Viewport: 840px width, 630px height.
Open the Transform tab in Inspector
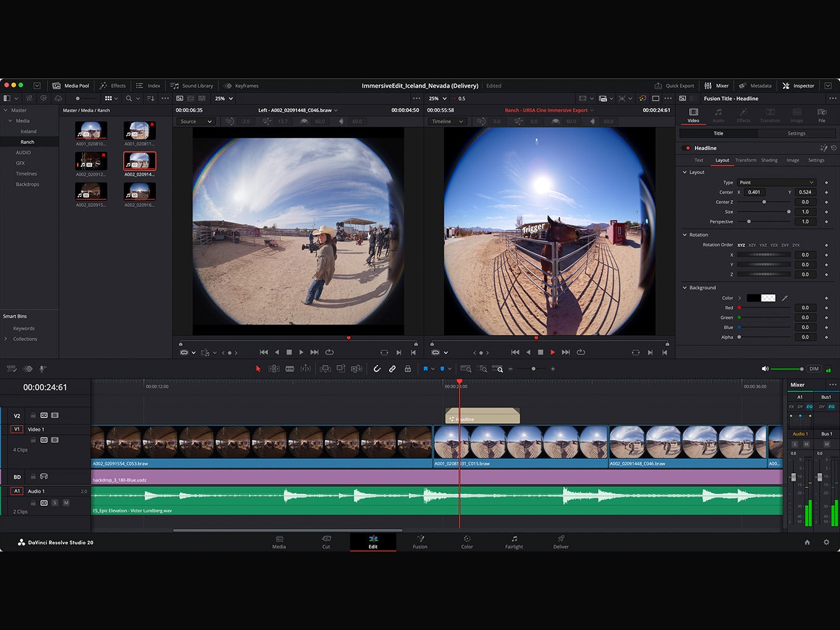(x=745, y=160)
